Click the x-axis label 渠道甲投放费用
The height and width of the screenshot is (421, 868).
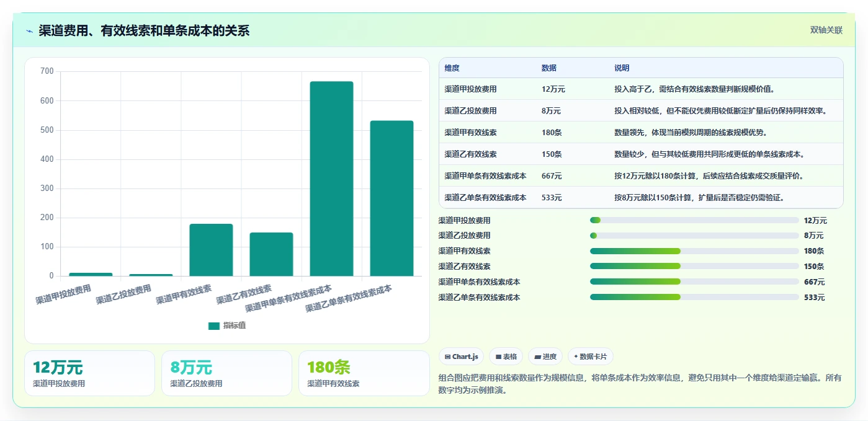64,295
